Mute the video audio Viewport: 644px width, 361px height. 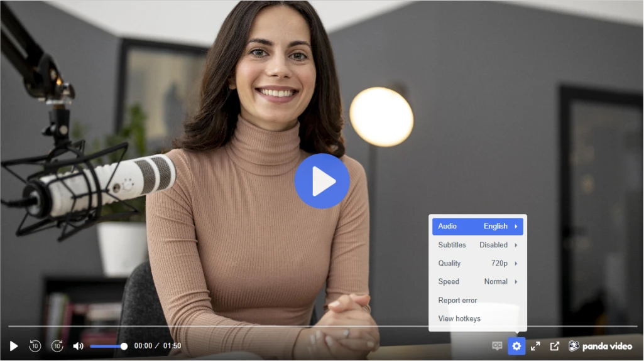[78, 346]
